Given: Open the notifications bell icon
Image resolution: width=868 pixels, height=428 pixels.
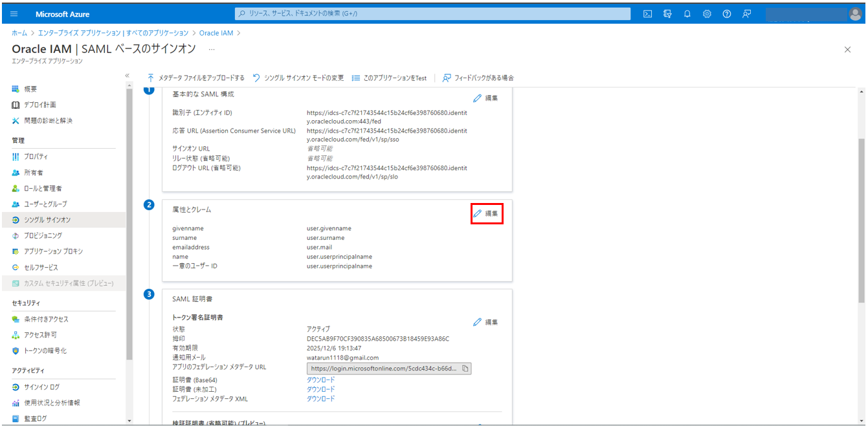Looking at the screenshot, I should [687, 14].
